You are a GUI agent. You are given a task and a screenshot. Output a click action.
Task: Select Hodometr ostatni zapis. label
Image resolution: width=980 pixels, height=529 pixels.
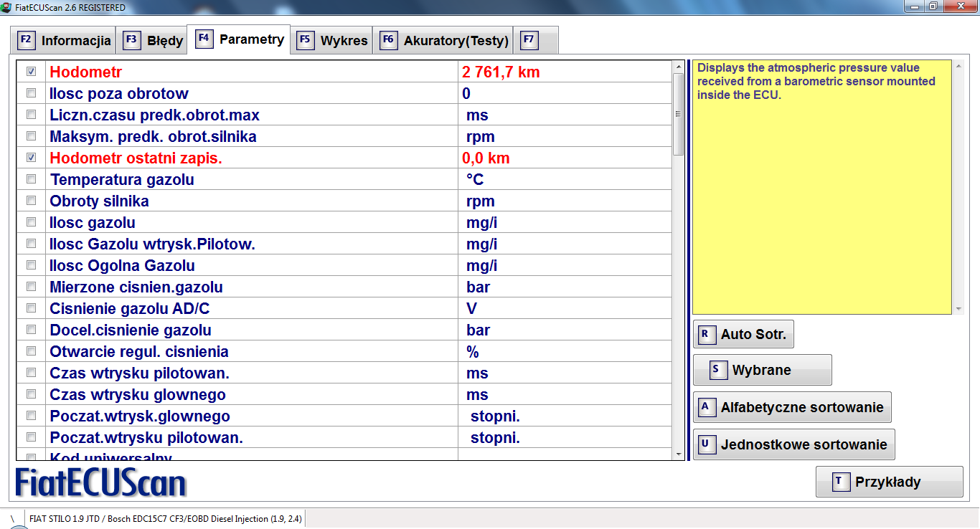136,158
